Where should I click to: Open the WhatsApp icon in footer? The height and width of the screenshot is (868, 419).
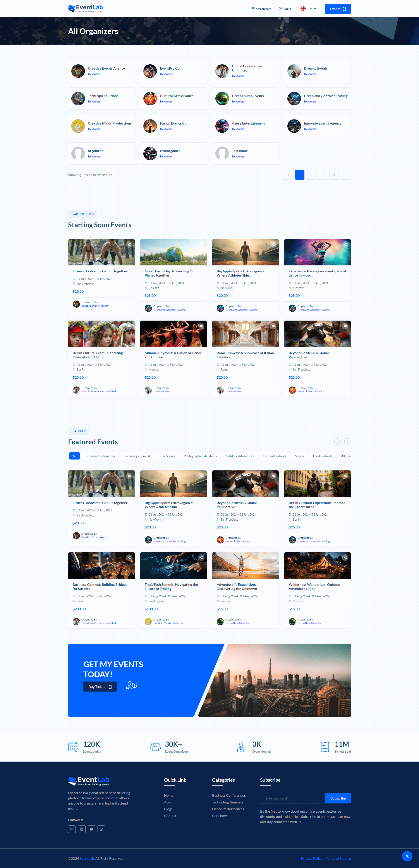point(101,829)
